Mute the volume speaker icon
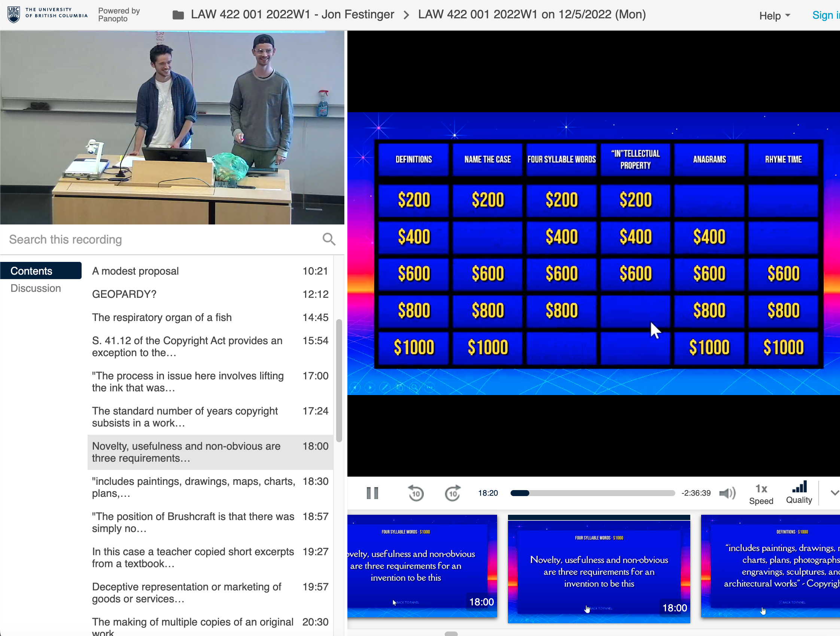The height and width of the screenshot is (636, 840). [x=727, y=493]
